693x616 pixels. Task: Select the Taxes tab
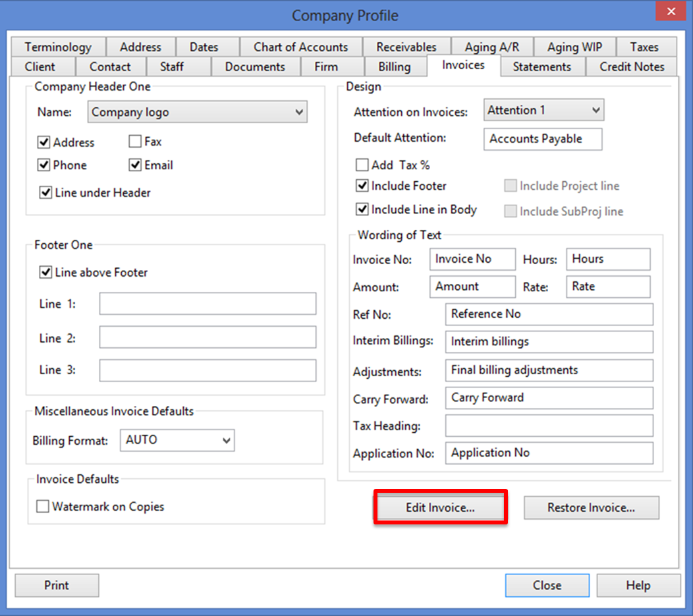tap(644, 47)
